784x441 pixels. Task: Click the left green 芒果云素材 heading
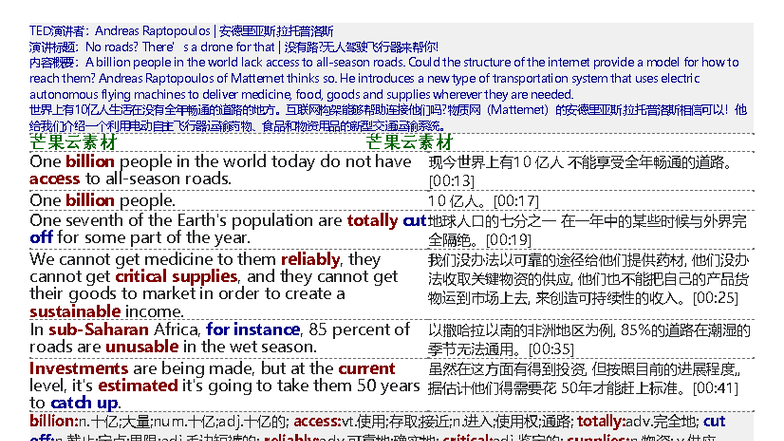73,143
